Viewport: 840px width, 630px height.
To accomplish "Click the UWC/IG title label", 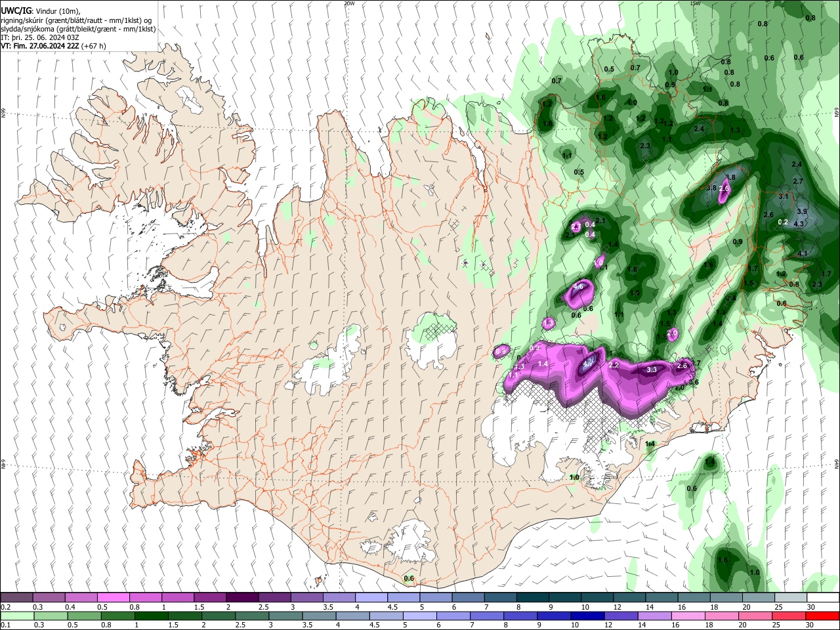I will 15,11.
